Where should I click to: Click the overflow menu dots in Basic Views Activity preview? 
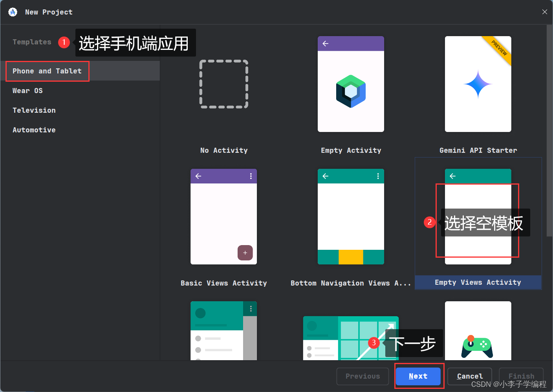pos(251,176)
